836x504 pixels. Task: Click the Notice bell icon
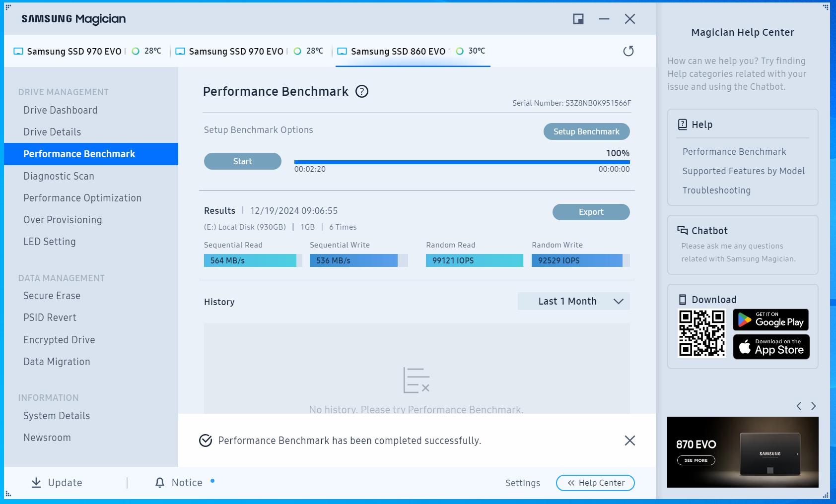[x=160, y=483]
